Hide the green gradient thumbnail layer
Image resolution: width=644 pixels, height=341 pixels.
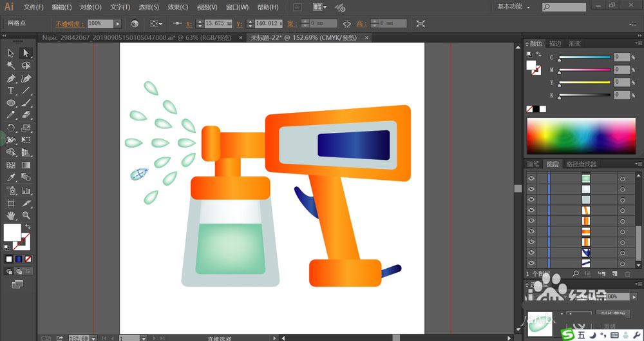coord(531,179)
